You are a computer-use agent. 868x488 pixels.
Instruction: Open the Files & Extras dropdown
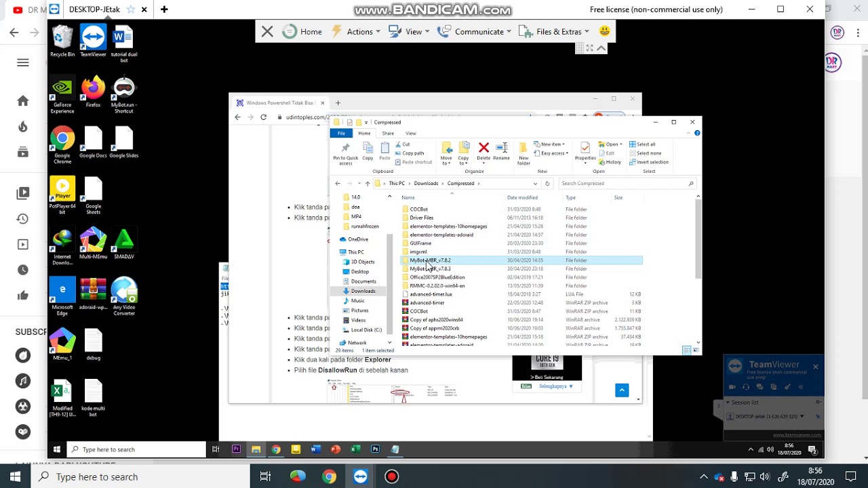554,32
